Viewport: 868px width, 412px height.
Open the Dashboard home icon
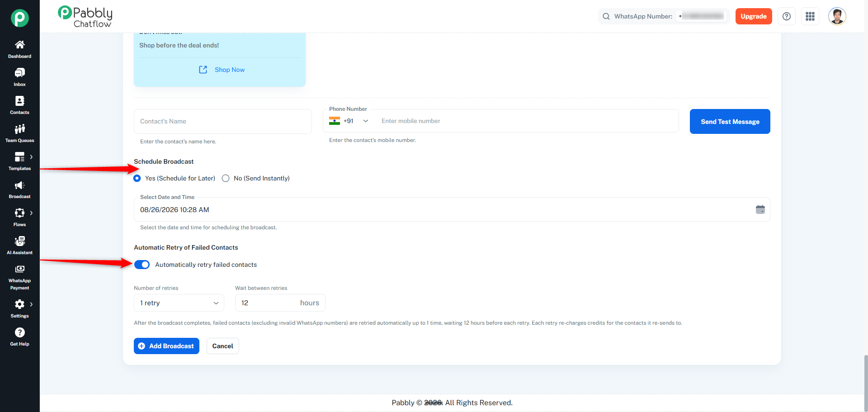(19, 44)
